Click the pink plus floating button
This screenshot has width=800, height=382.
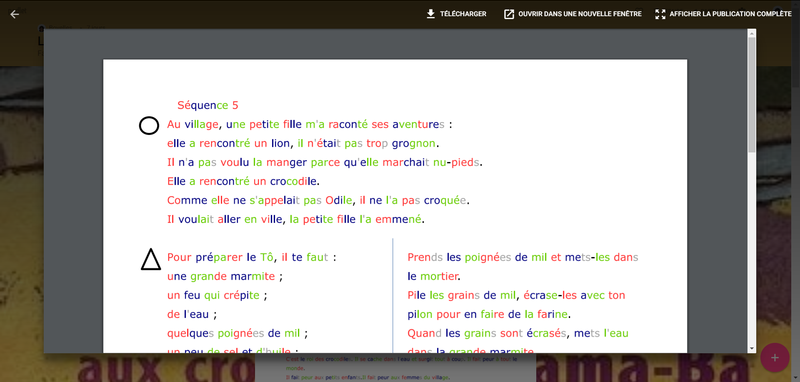coord(774,358)
